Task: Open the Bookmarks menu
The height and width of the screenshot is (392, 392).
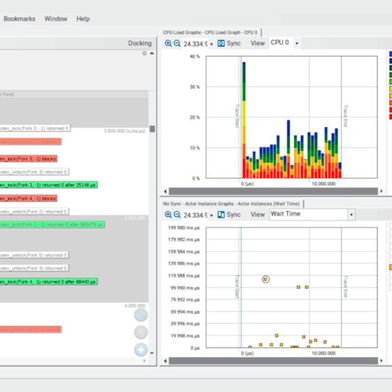Action: (19, 19)
